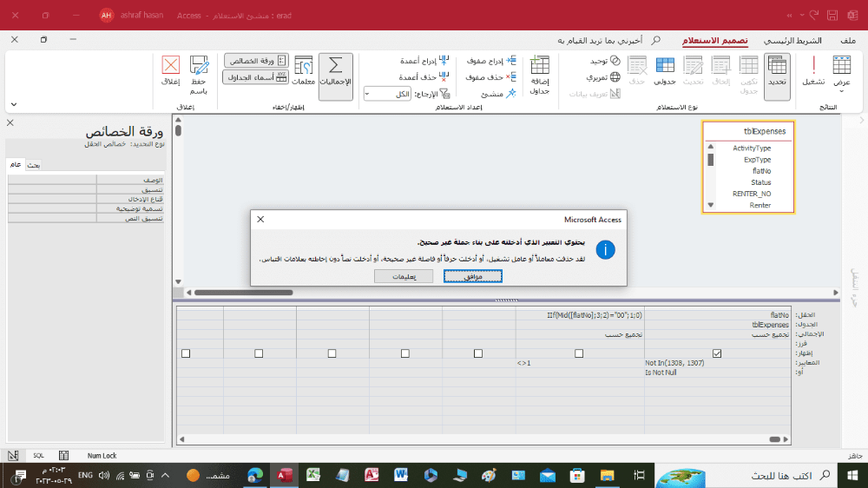Viewport: 868px width, 488px height.
Task: Click the IIf(Mid([flatNo];3;2) field cell
Action: [x=580, y=315]
